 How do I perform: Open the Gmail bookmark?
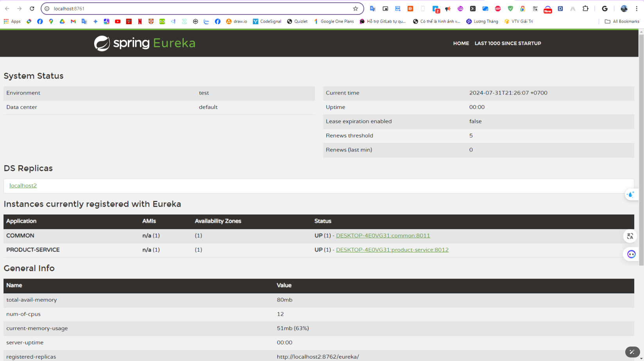click(73, 21)
